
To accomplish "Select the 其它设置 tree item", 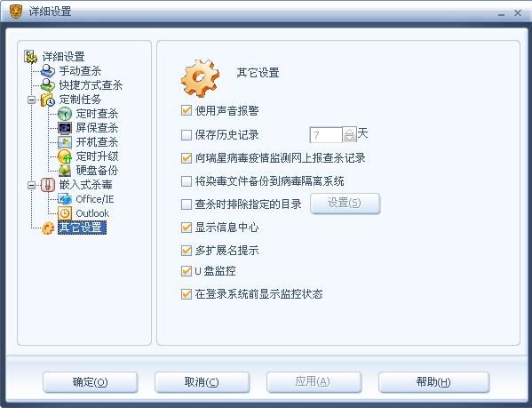I will click(82, 228).
